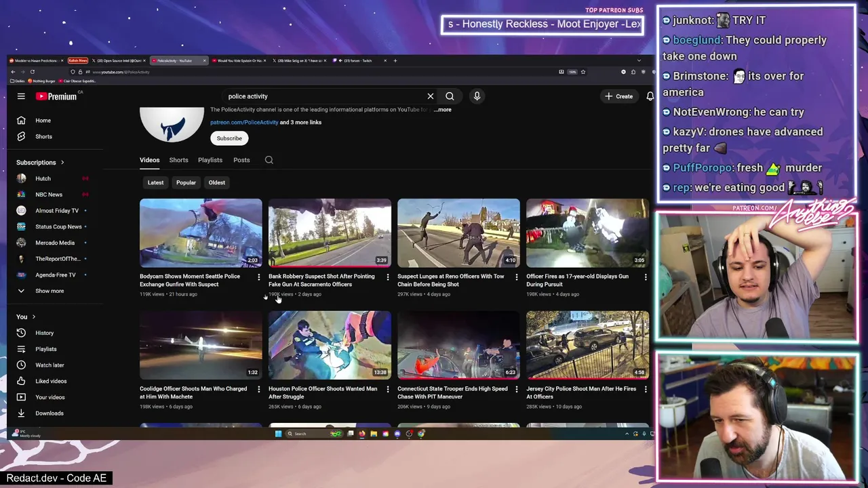Clear the search box with the X
Image resolution: width=868 pixels, height=488 pixels.
(430, 96)
